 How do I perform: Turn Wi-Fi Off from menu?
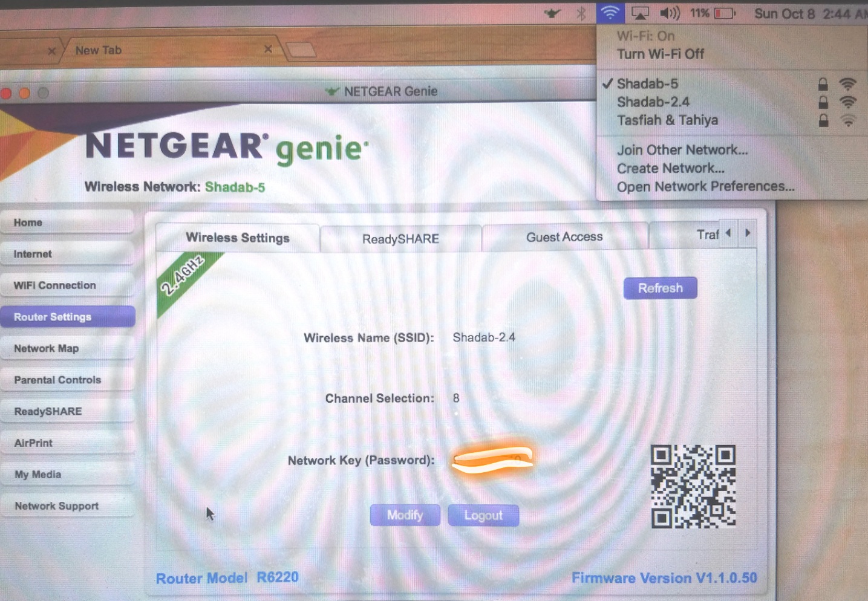tap(661, 54)
